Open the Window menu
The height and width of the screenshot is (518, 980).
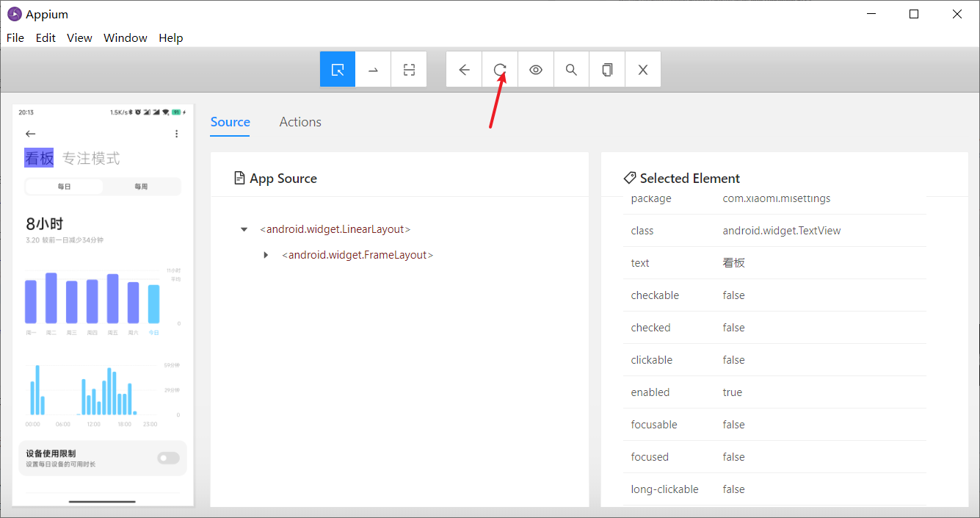coord(126,37)
